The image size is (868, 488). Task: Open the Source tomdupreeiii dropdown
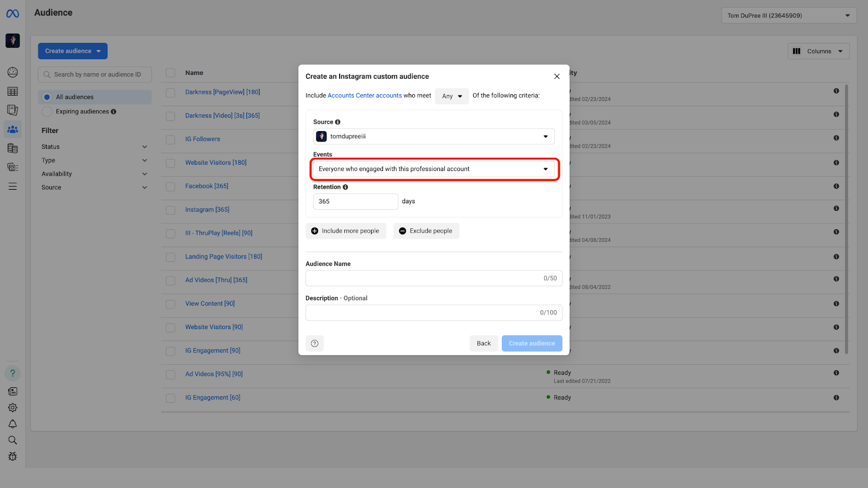pos(433,136)
